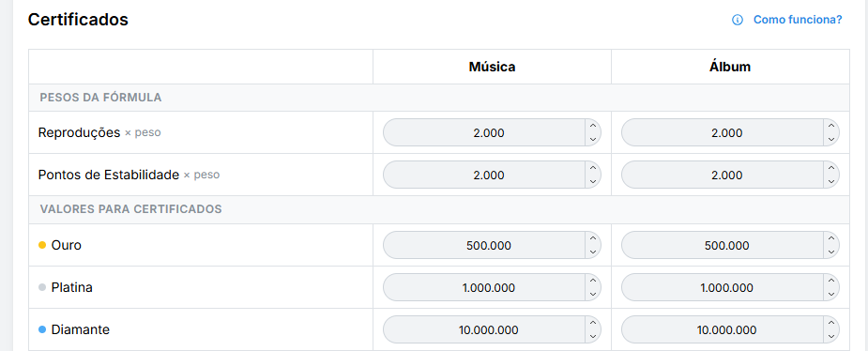Click the blue Diamante color dot
868x351 pixels.
pos(42,329)
